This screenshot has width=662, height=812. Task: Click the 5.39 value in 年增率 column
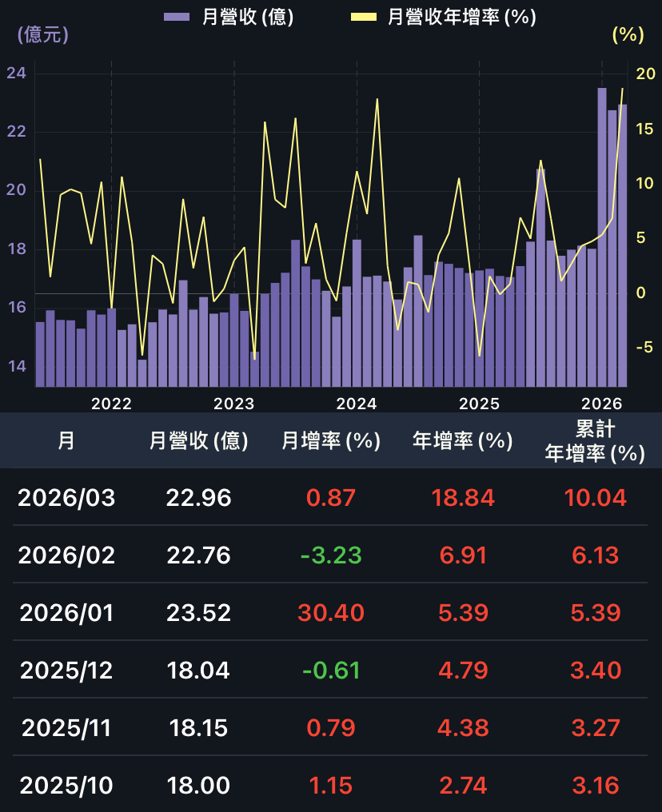(463, 613)
